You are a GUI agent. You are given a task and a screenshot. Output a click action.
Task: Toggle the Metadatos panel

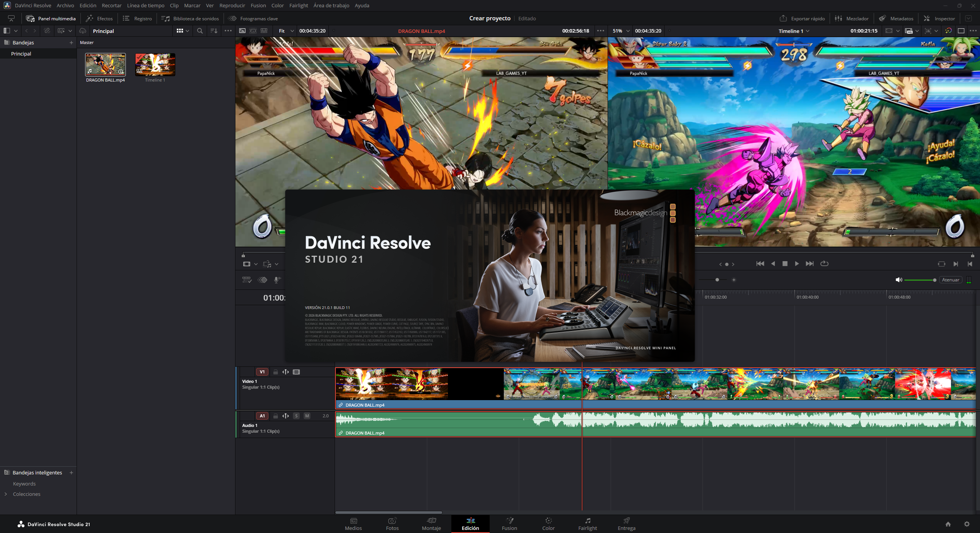click(x=896, y=18)
